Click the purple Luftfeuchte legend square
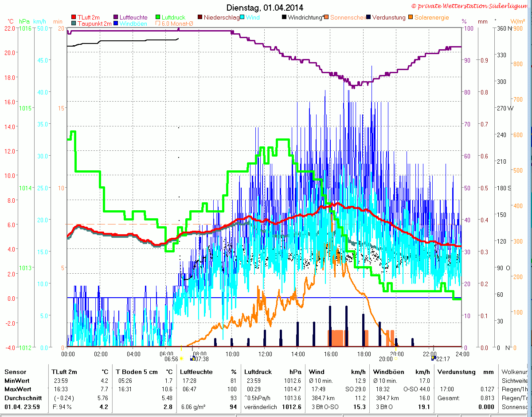Screen dimensions: 532x417 pyautogui.click(x=117, y=17)
